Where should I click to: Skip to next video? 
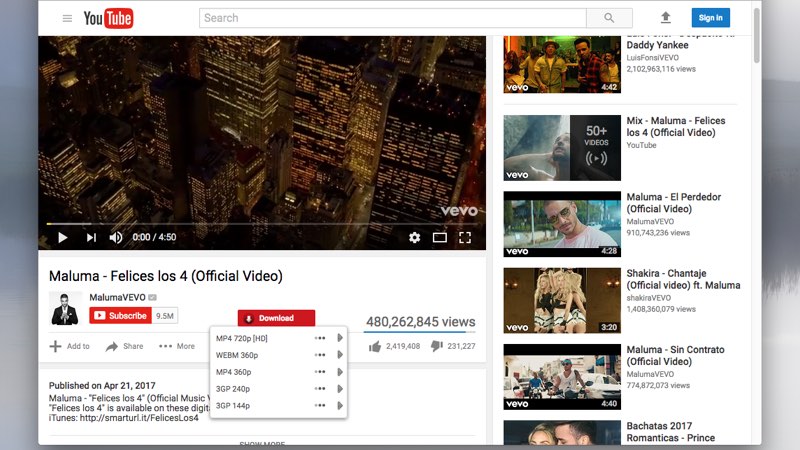pos(91,237)
